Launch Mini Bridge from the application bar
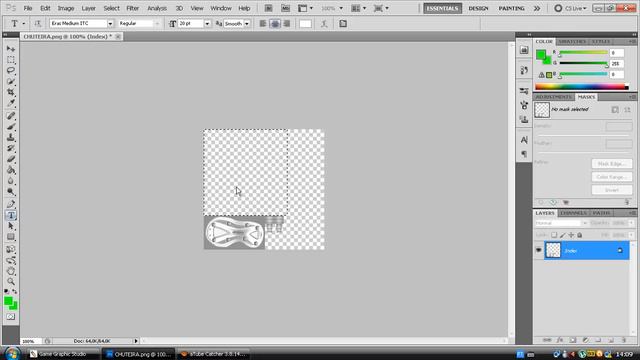 [285, 8]
